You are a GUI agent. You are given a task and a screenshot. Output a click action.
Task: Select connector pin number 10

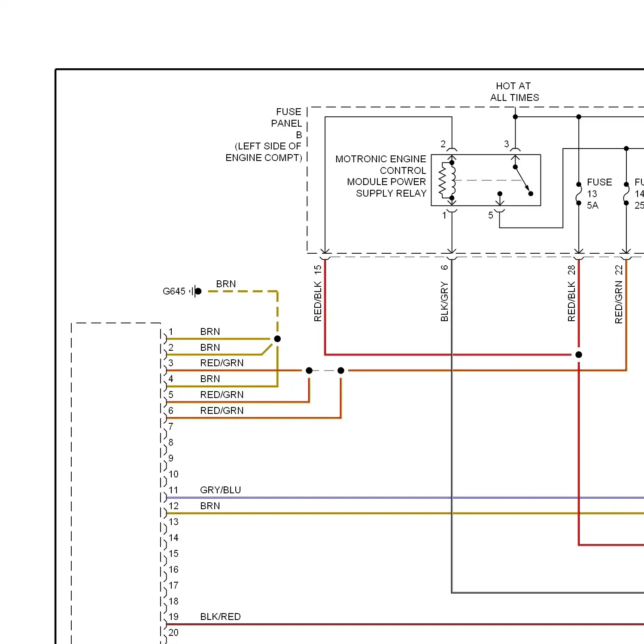[x=173, y=474]
